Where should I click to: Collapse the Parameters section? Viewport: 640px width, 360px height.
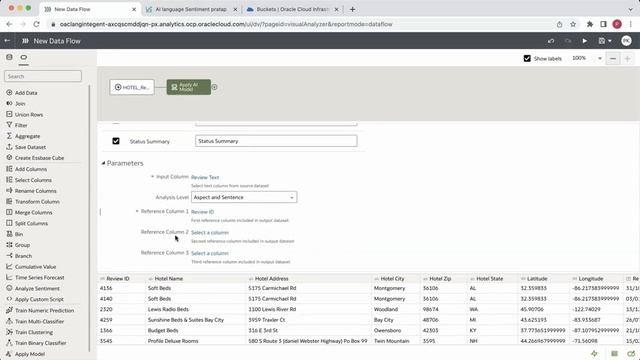(103, 163)
